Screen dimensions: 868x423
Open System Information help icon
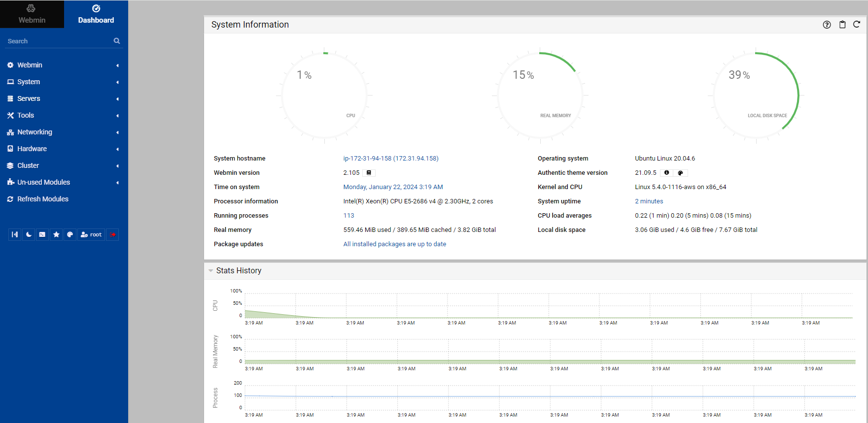pos(827,25)
